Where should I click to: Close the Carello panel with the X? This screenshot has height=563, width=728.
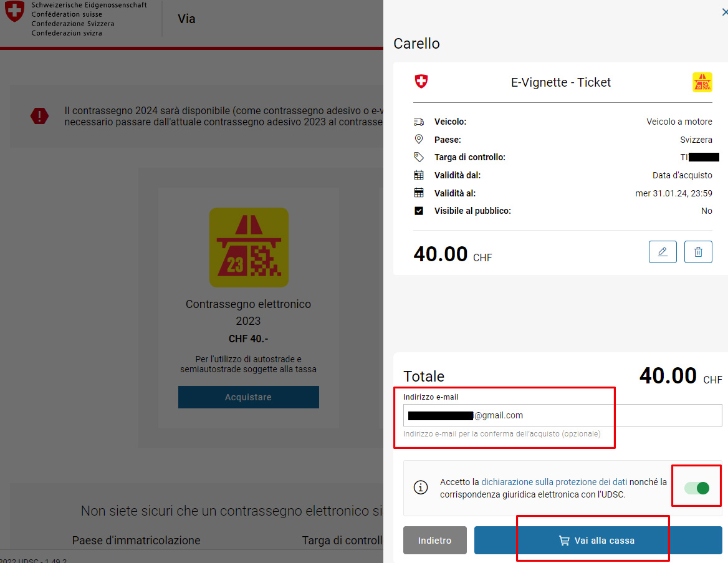(x=725, y=12)
